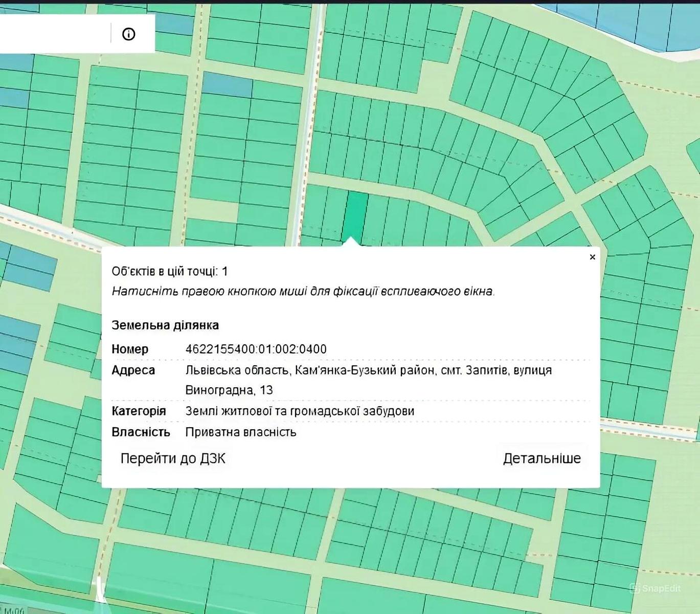Click the Власність field label
The height and width of the screenshot is (614, 700).
(x=141, y=432)
